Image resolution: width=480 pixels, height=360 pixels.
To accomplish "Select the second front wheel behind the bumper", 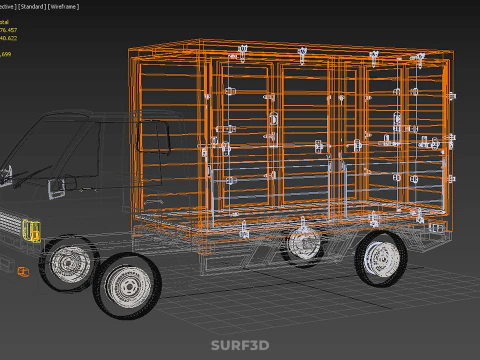I will [69, 263].
